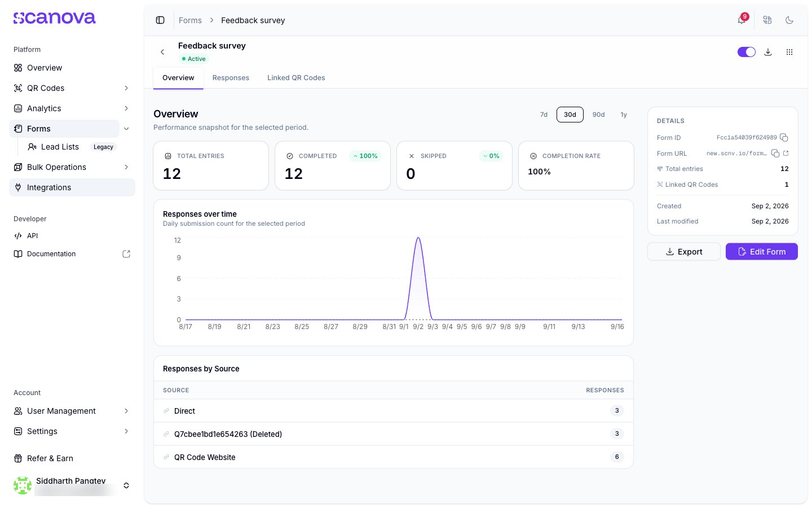
Task: Select the 1y time range
Action: (624, 115)
